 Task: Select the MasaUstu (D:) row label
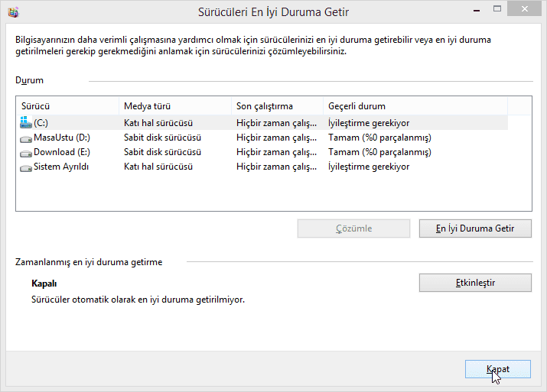point(62,138)
